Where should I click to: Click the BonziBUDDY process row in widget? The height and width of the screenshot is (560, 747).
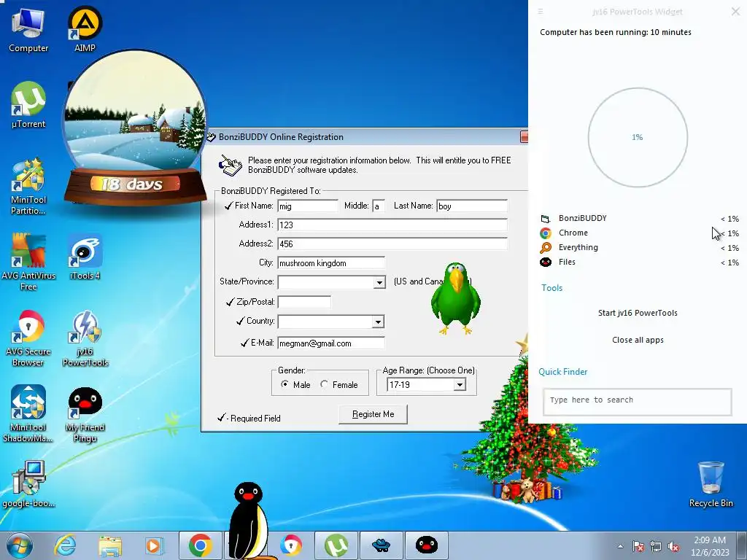638,219
